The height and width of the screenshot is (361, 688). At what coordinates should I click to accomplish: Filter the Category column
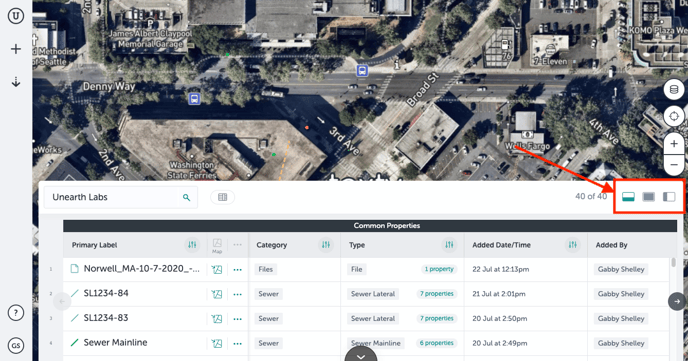(x=326, y=245)
